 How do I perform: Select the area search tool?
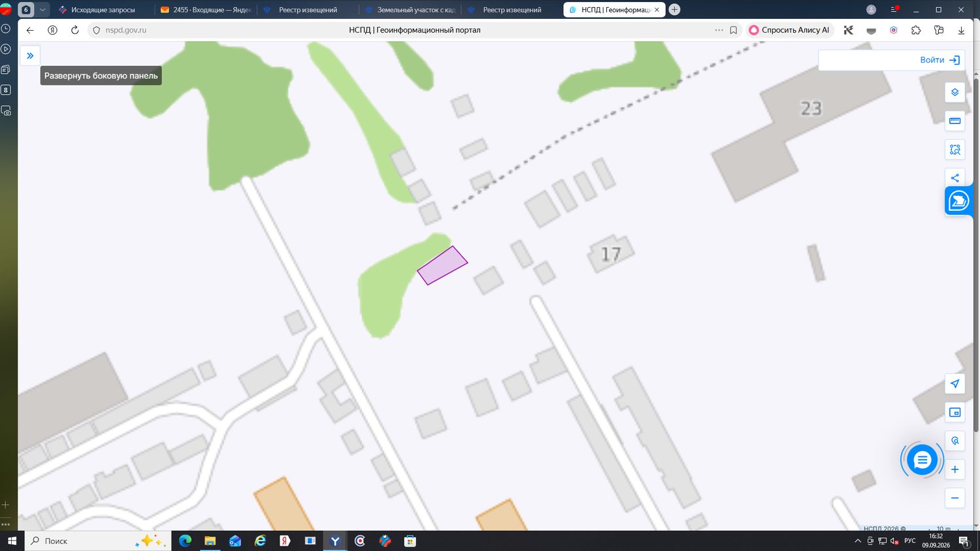pos(955,150)
